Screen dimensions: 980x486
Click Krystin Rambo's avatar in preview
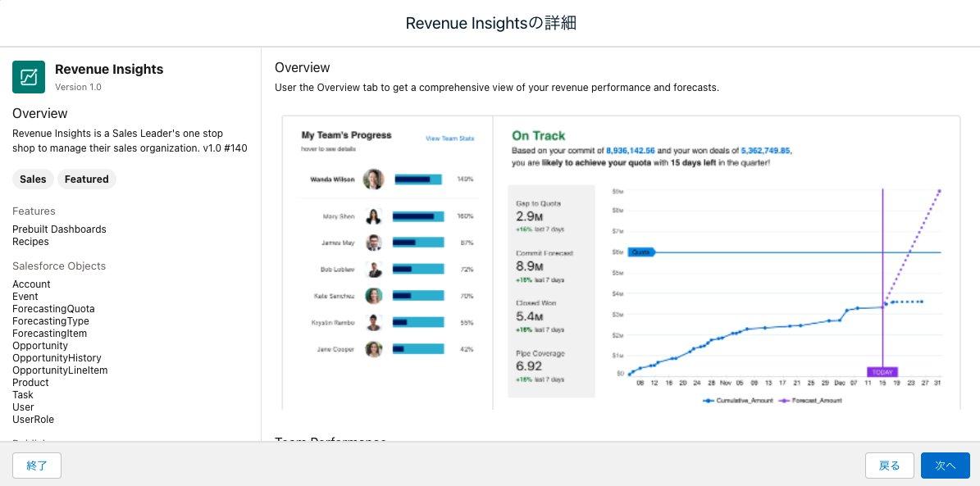(374, 322)
